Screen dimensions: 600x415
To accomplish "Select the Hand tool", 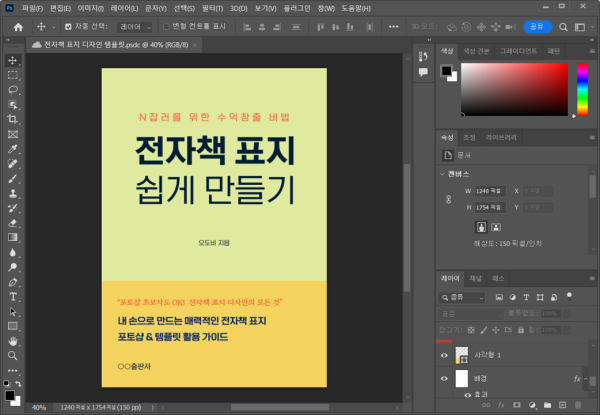I will 13,341.
